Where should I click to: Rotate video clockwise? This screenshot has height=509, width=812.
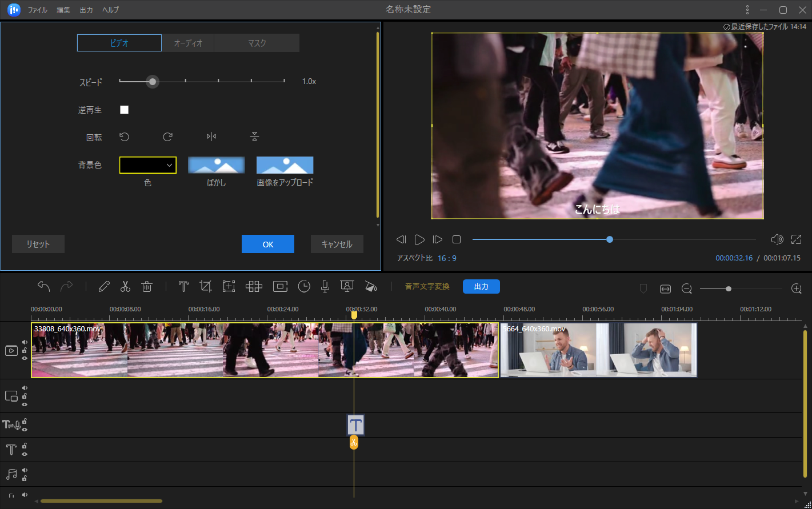[x=167, y=137]
